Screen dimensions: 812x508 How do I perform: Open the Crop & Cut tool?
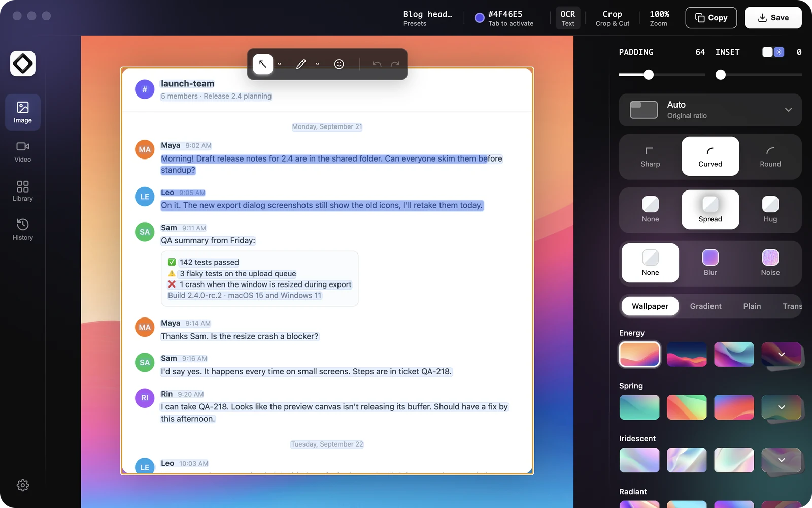point(613,18)
